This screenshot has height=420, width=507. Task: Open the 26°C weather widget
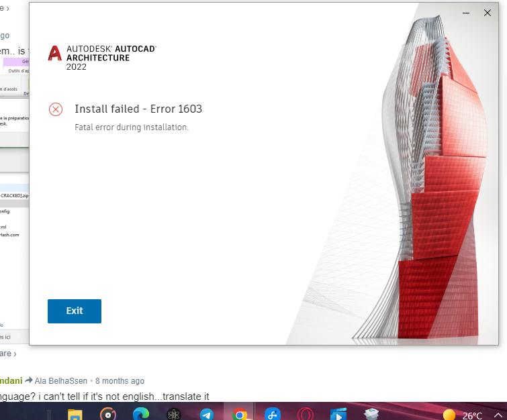click(x=463, y=415)
